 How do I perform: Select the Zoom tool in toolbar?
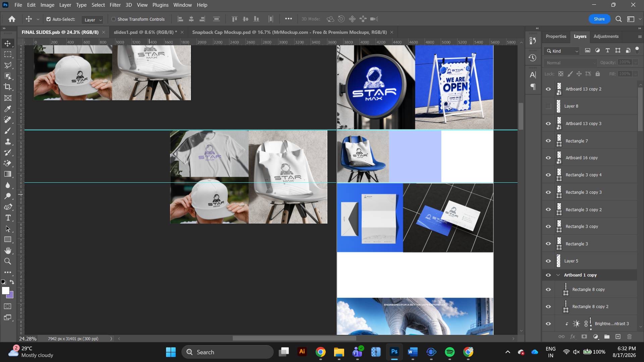pyautogui.click(x=8, y=261)
